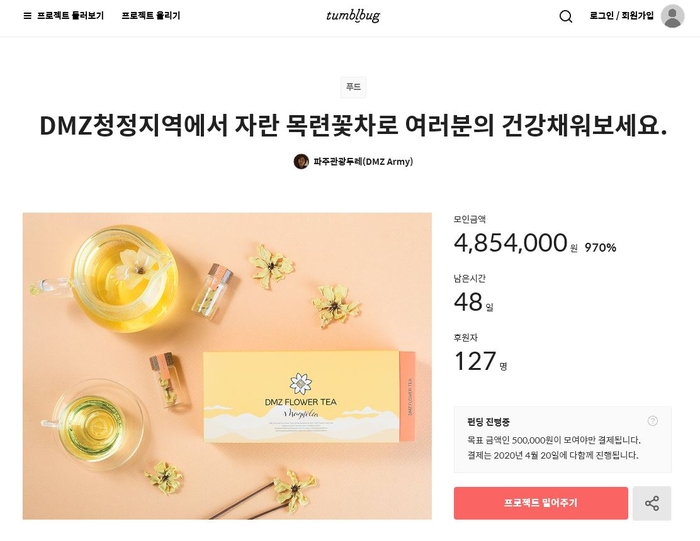Click the DMZ flower tea product image
This screenshot has height=541, width=700.
[x=227, y=366]
